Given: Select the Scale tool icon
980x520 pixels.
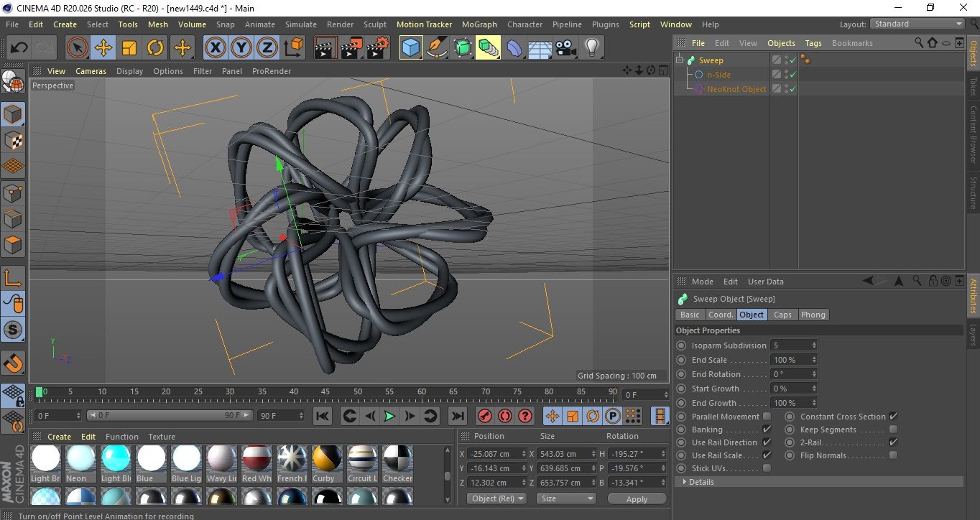Looking at the screenshot, I should [x=129, y=48].
